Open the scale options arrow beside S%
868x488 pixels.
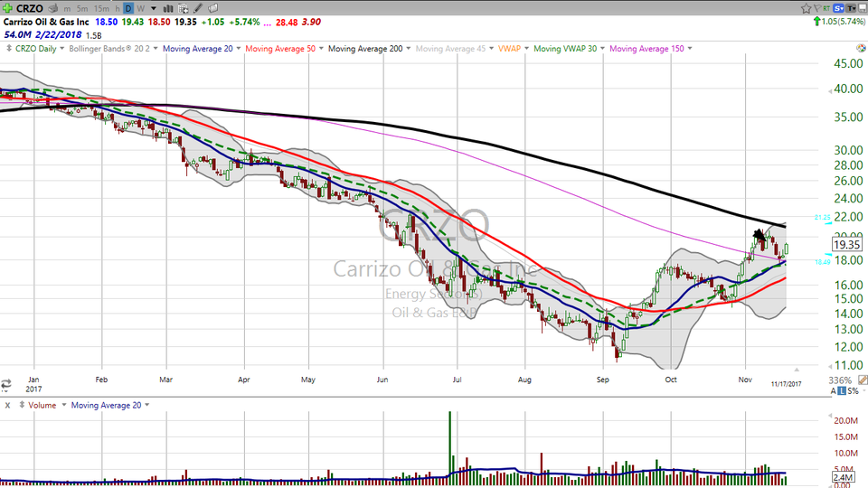click(x=863, y=391)
